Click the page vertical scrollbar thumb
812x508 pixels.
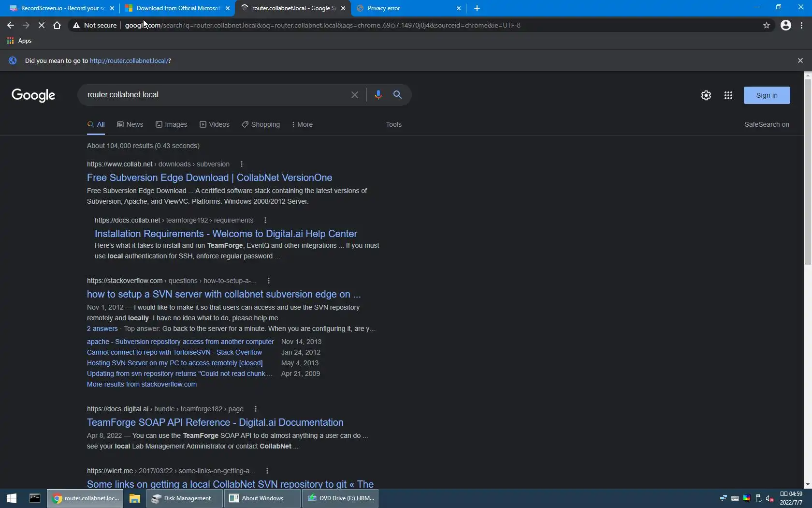click(x=808, y=172)
